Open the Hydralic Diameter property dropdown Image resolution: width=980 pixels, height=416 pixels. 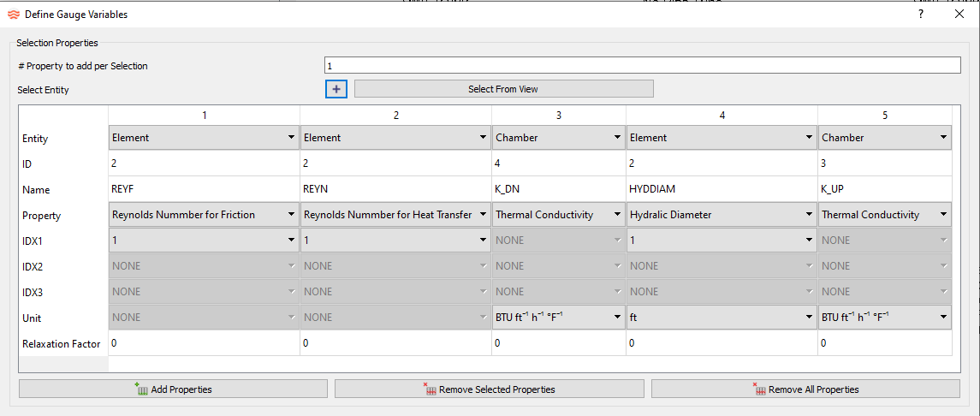click(x=721, y=215)
